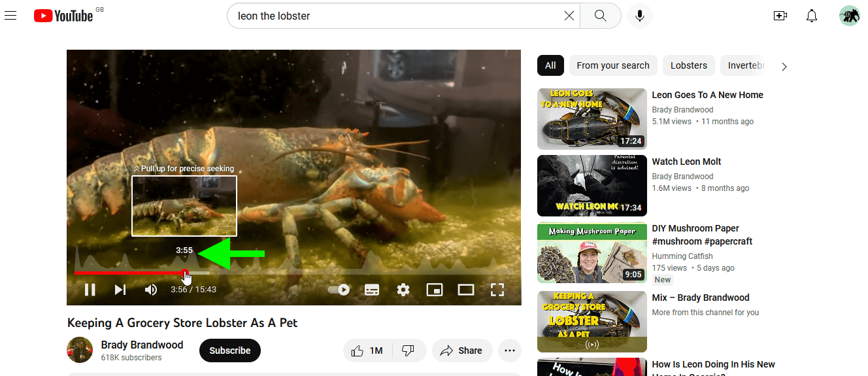Screen dimensions: 868x376
Task: Open Brady Brandwood channel avatar
Action: click(80, 350)
